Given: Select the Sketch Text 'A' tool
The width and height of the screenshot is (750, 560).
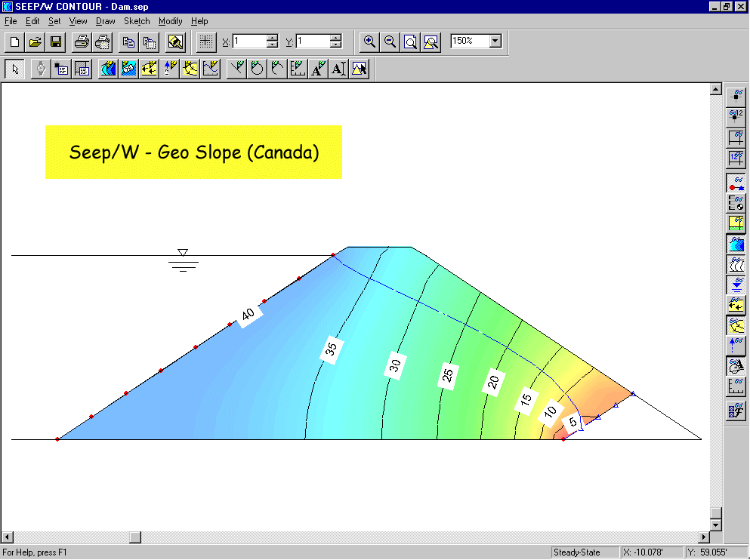Looking at the screenshot, I should coord(319,69).
